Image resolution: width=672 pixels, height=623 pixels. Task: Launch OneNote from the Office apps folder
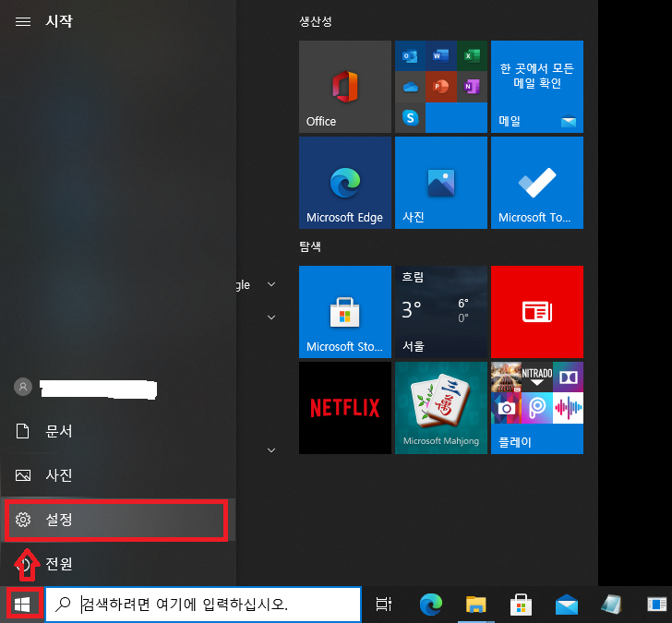coord(472,87)
